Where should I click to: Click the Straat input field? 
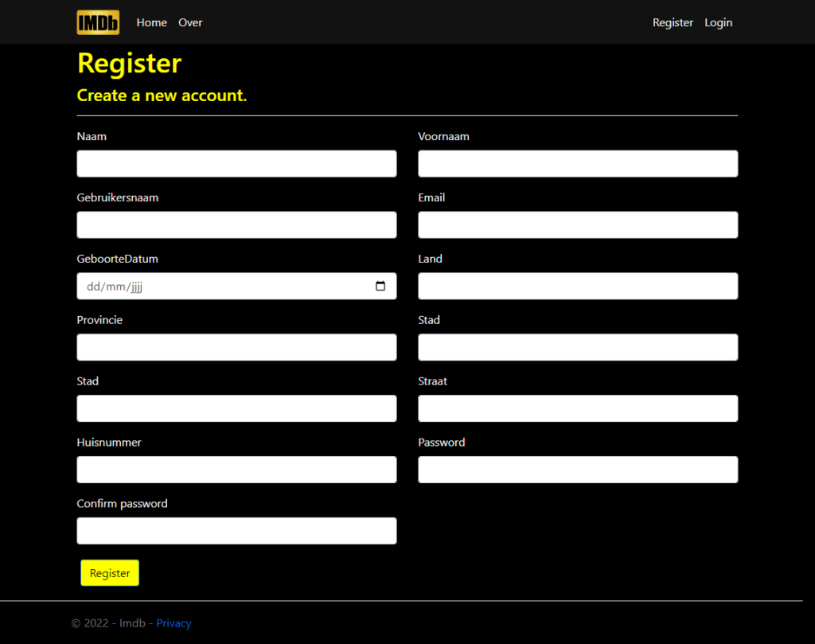coord(578,408)
